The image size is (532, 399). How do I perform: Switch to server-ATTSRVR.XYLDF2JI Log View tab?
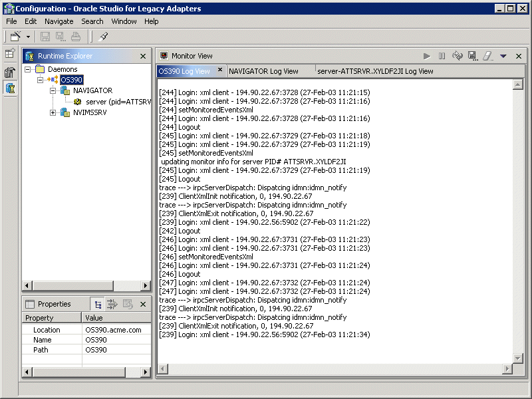point(375,71)
